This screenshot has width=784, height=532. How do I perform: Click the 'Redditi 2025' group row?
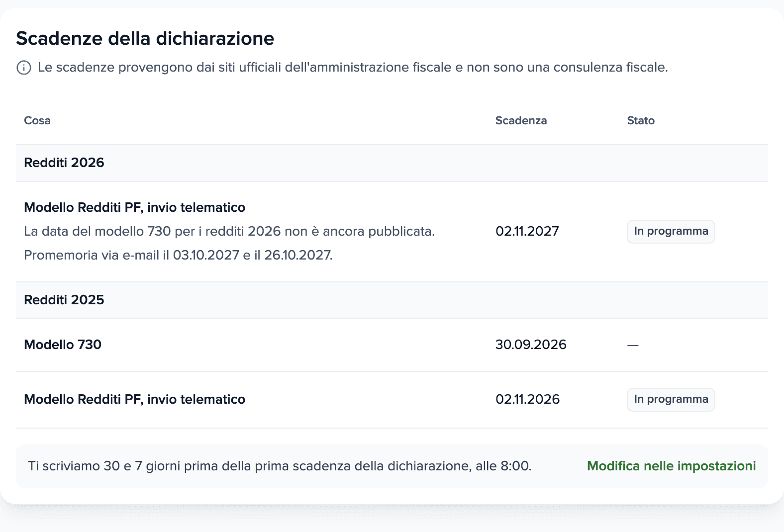point(392,300)
